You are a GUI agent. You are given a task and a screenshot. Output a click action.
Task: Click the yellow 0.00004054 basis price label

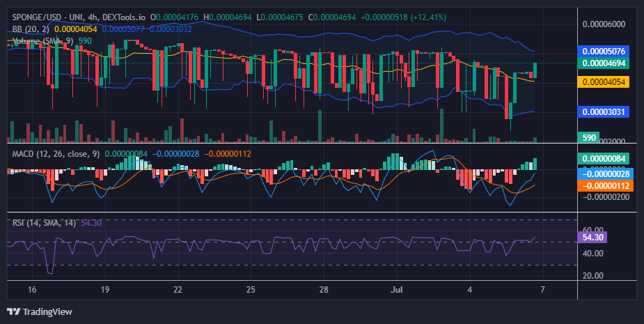tap(604, 82)
